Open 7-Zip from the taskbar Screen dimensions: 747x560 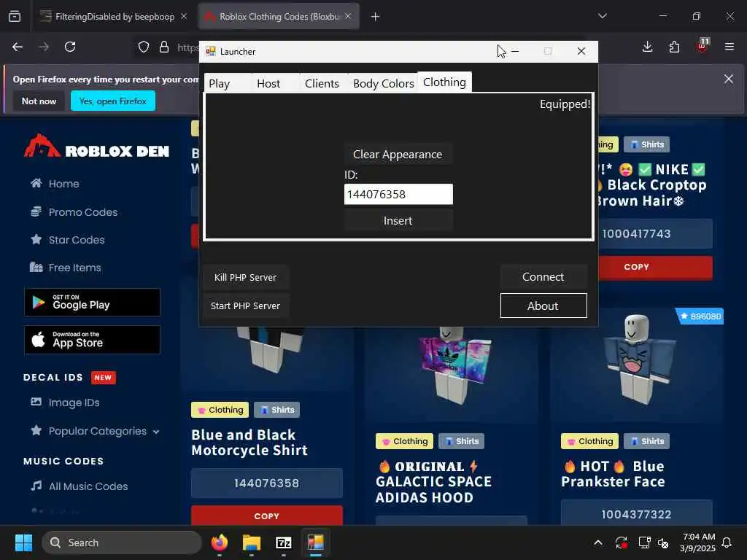point(284,542)
